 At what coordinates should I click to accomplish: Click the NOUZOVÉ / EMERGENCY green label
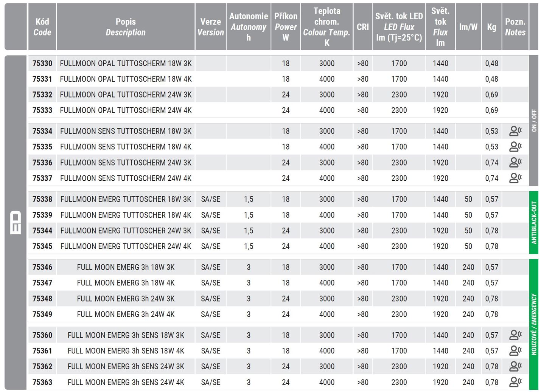pyautogui.click(x=534, y=324)
